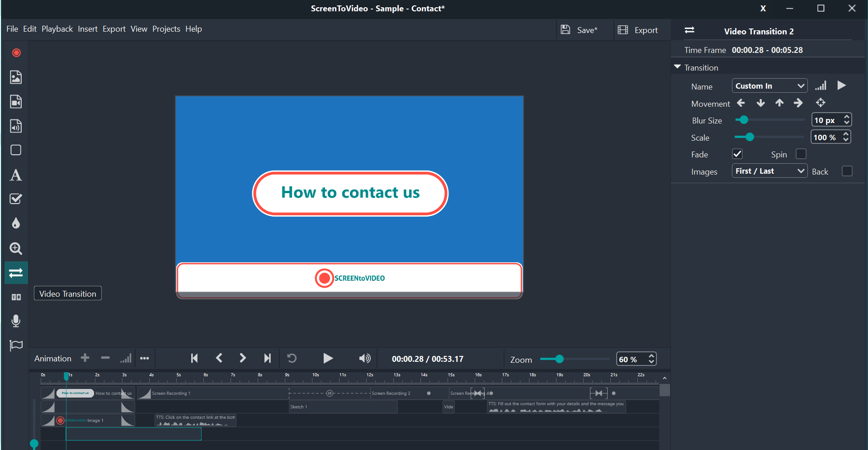Viewport: 868px width, 450px height.
Task: Mute audio with the speaker icon
Action: tap(364, 359)
